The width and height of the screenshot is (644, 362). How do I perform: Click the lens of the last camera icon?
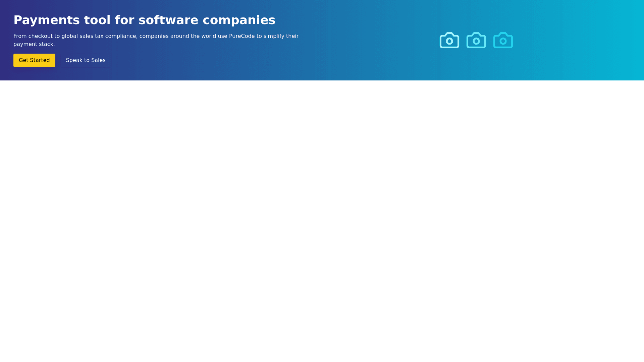tap(503, 41)
